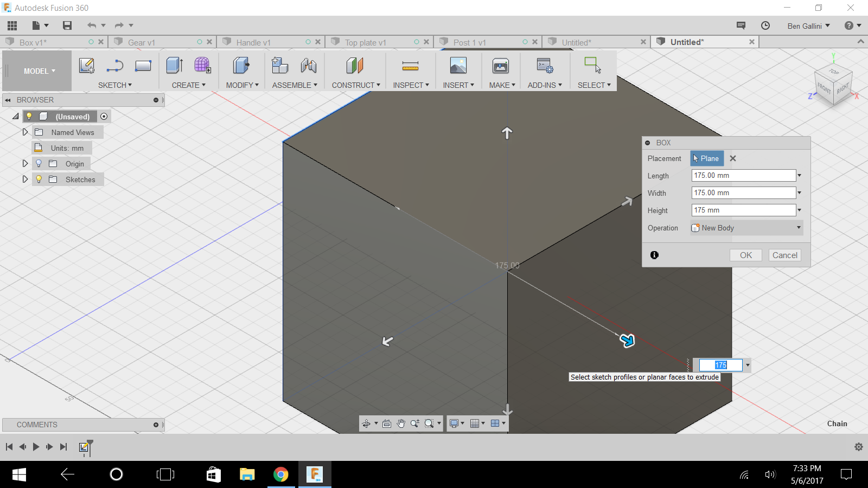
Task: Click the Construct plane icon
Action: coord(355,66)
